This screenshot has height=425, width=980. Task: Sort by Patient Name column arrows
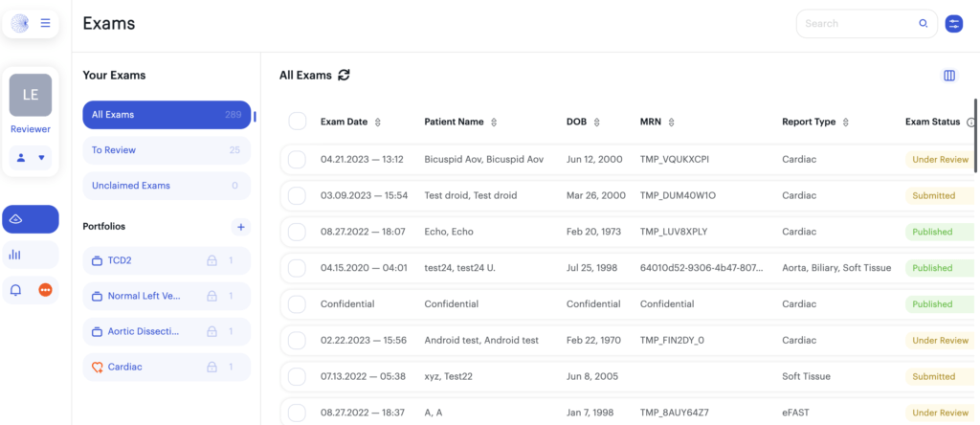coord(494,123)
